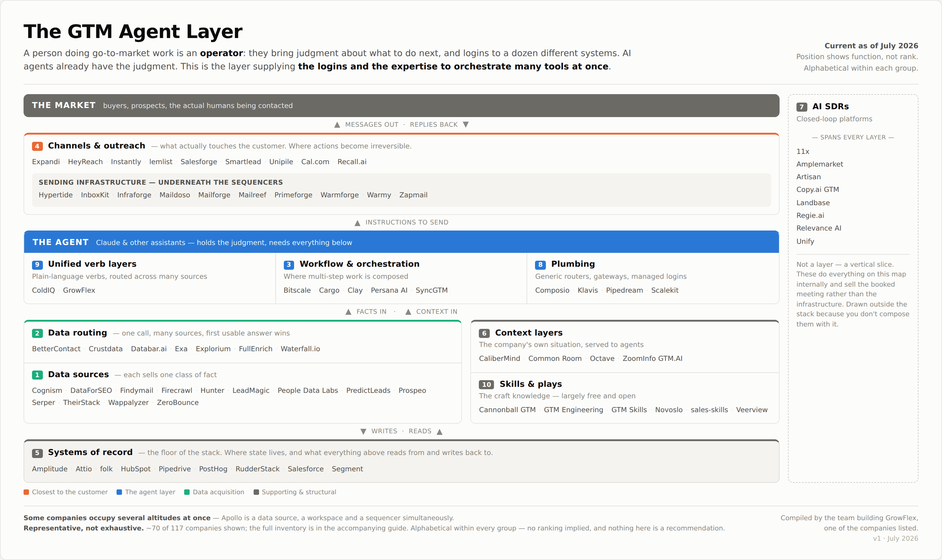Click SENDING INFRASTRUCTURE subsection heading
The image size is (942, 560).
click(x=161, y=182)
